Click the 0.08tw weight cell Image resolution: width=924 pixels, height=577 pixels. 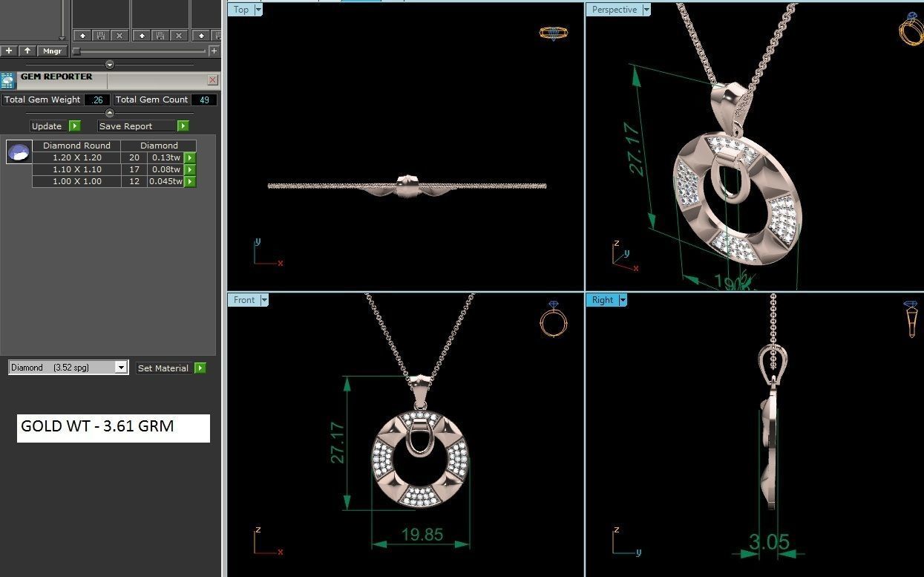pyautogui.click(x=166, y=169)
